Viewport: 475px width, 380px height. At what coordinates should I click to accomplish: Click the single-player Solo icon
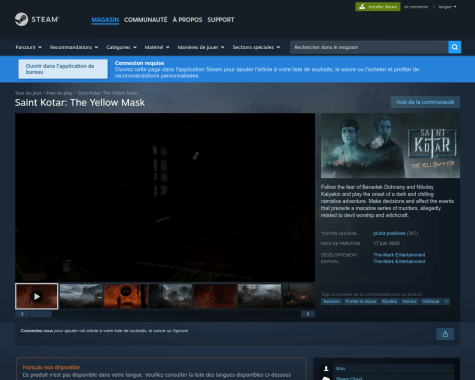(326, 368)
